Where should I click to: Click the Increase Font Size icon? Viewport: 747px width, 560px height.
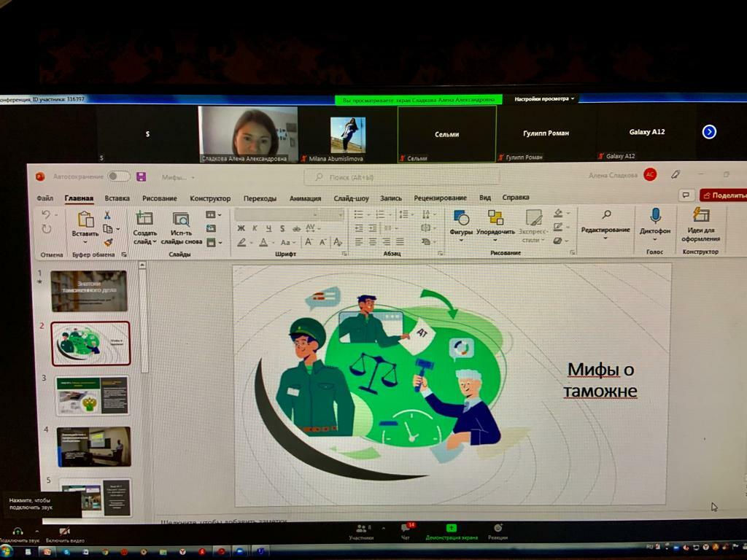tap(309, 242)
